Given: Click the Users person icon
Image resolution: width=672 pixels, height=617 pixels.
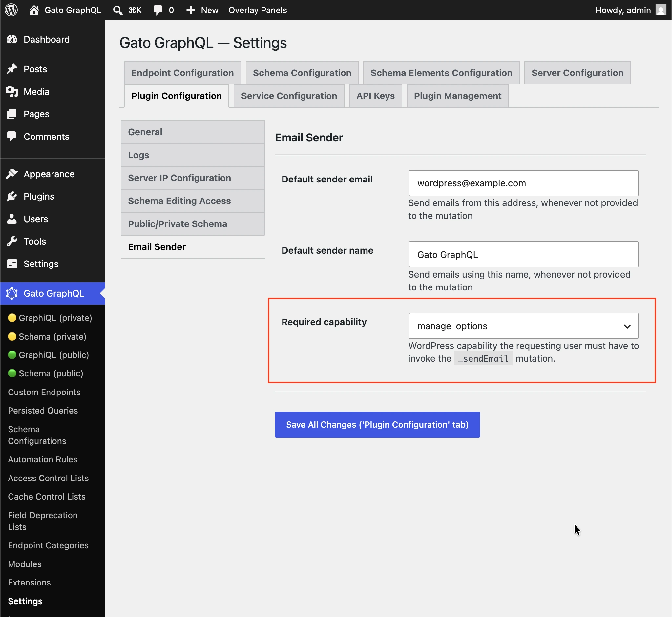Looking at the screenshot, I should click(x=12, y=219).
